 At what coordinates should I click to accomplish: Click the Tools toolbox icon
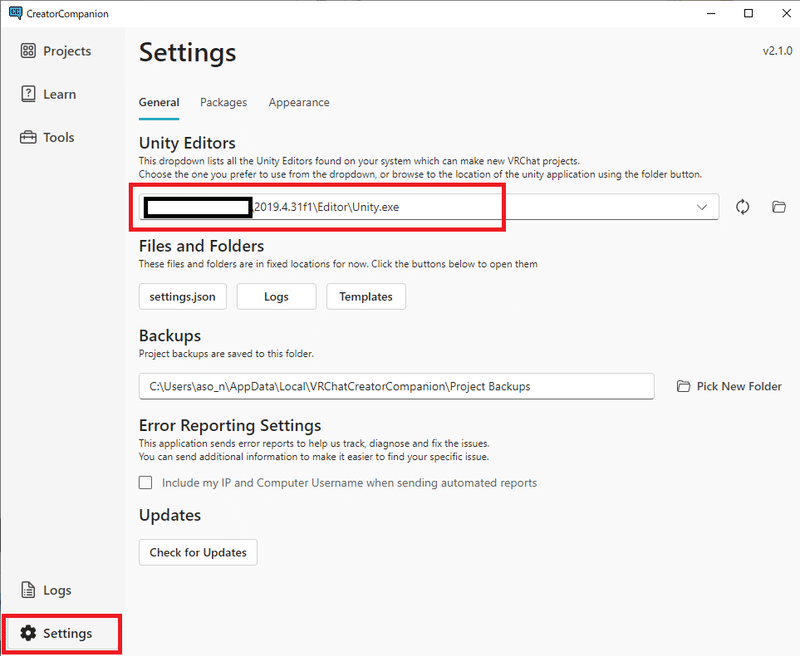[x=28, y=137]
